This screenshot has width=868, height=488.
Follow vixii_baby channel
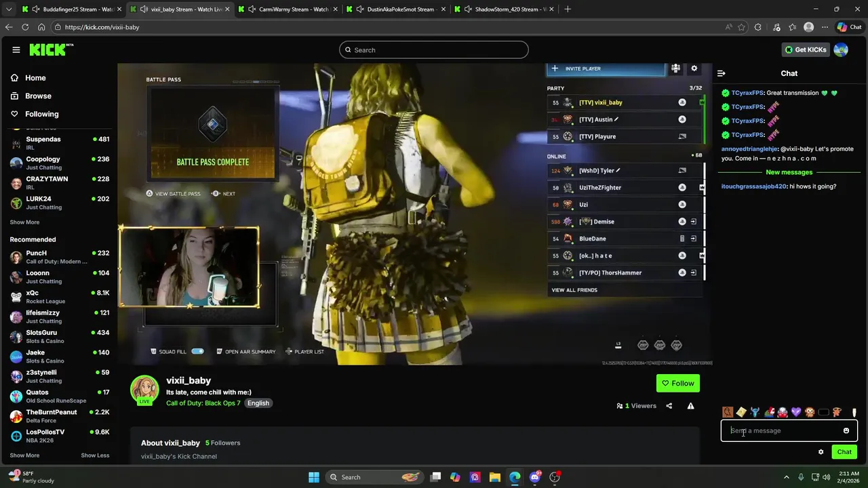(x=678, y=384)
